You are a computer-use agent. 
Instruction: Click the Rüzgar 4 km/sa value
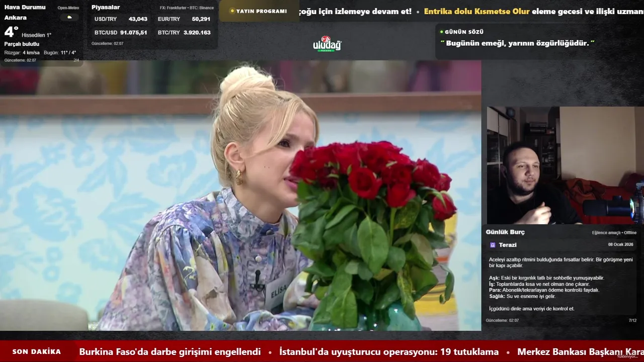point(22,53)
